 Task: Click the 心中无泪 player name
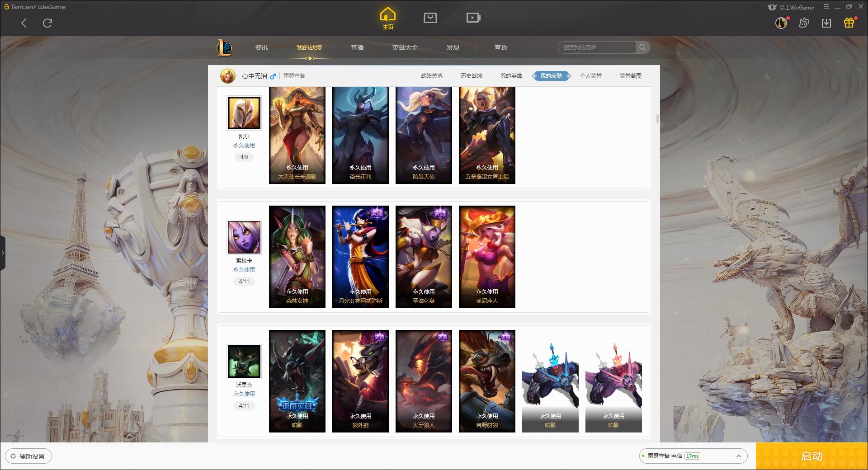pos(255,76)
